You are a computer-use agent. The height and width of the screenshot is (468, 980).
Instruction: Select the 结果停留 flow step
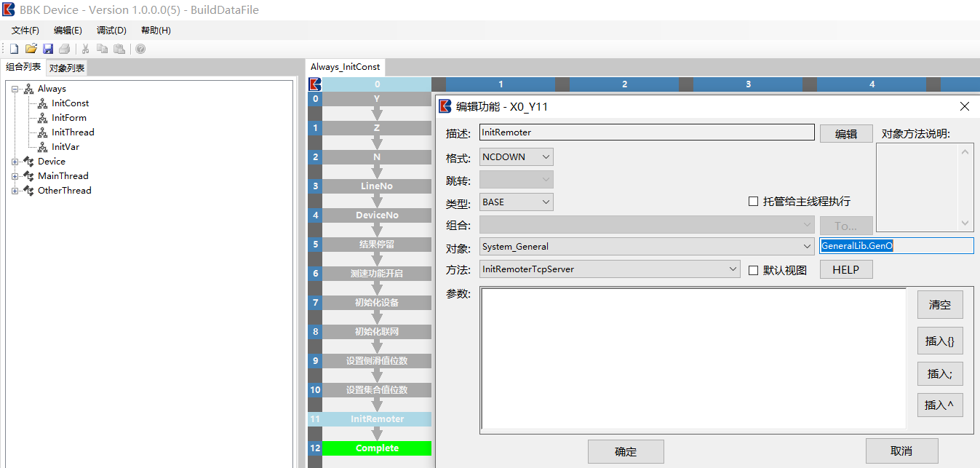coord(377,245)
